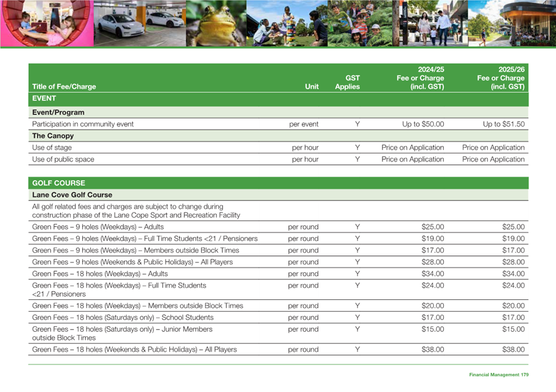556x392 pixels.
Task: Click the 9 holes 'Full Time Students <21 / Pensioners' row
Action: coord(145,239)
